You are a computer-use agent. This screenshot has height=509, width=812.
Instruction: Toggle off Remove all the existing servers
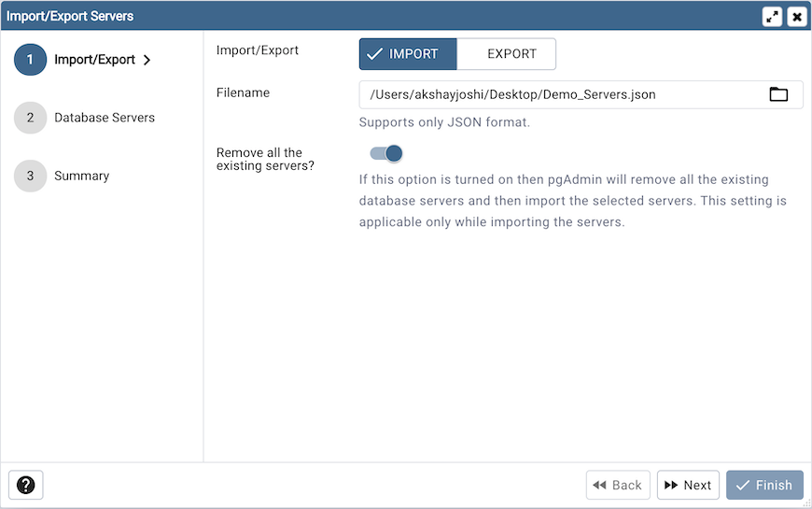(x=386, y=153)
